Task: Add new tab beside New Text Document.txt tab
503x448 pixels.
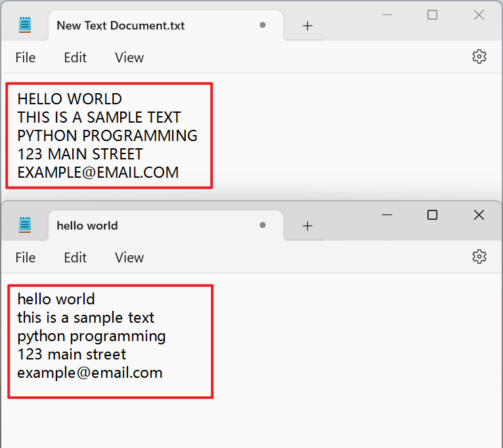Action: point(307,26)
